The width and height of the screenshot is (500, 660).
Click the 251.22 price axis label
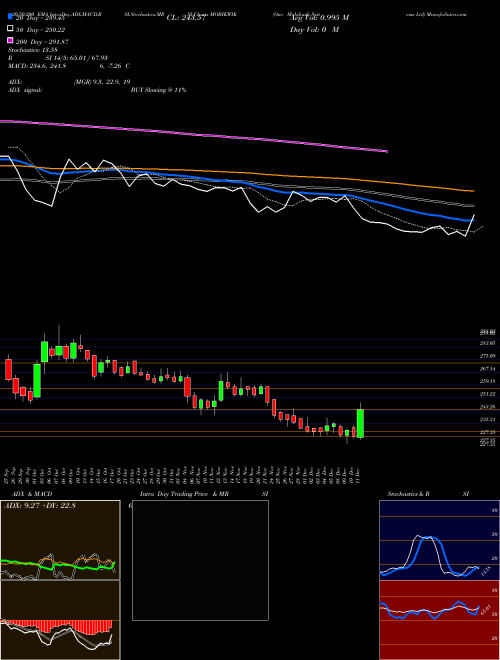point(489,394)
